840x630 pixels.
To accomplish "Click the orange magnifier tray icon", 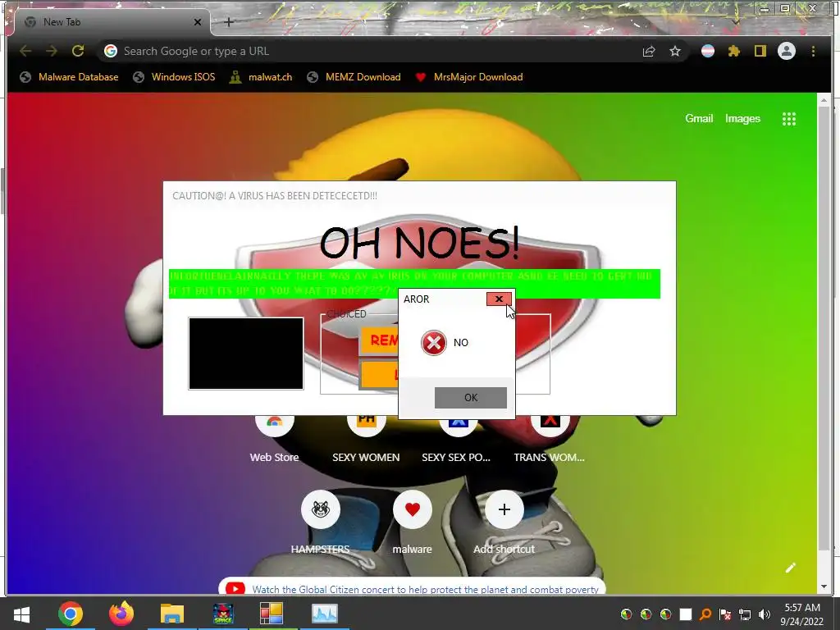I will (x=705, y=614).
